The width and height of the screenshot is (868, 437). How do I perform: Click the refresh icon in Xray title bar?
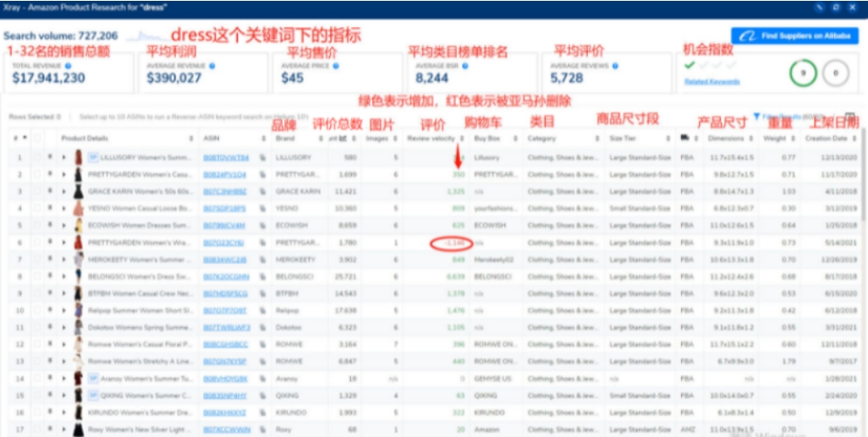tap(838, 8)
